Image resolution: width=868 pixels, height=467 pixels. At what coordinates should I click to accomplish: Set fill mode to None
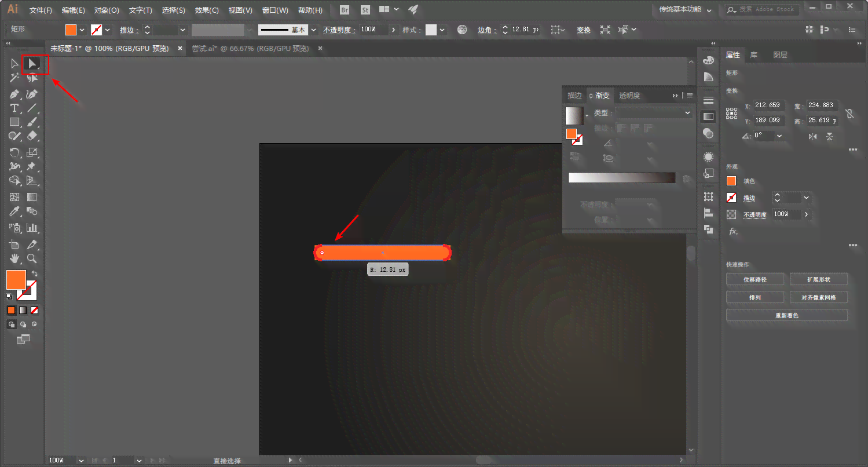(x=35, y=310)
